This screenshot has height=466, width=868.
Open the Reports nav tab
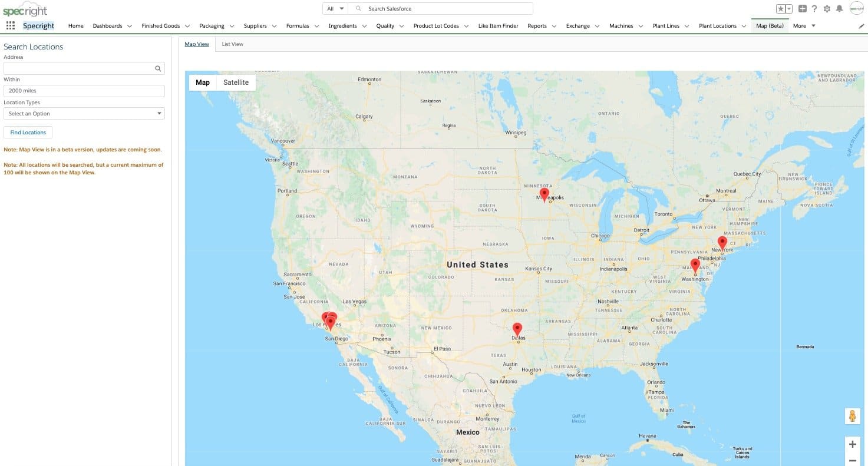537,26
